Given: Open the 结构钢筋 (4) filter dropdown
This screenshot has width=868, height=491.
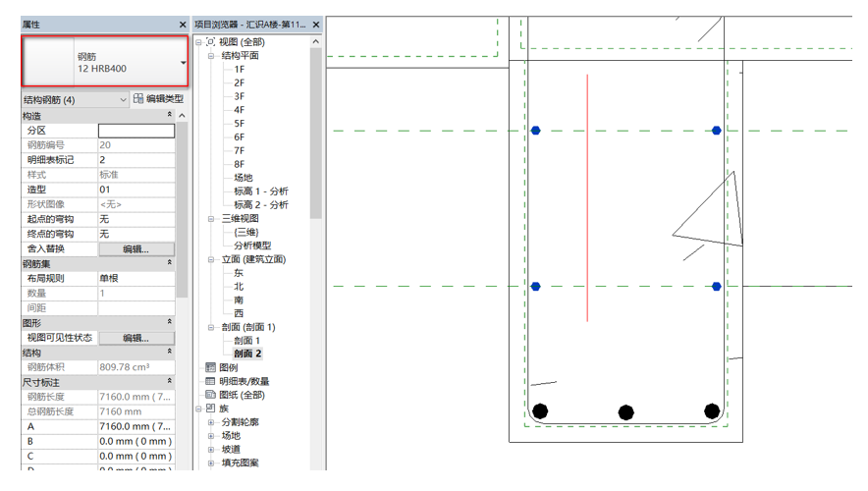Looking at the screenshot, I should coord(123,99).
